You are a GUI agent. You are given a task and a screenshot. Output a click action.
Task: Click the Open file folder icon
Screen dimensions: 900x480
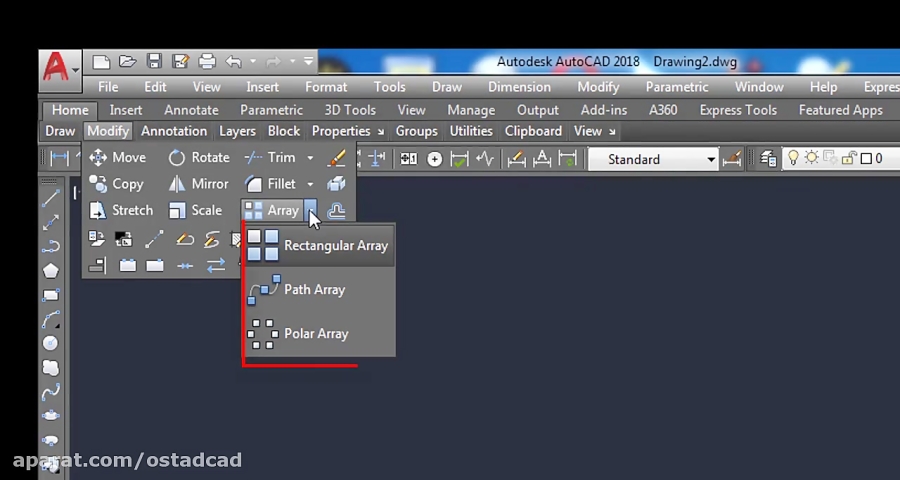coord(127,61)
